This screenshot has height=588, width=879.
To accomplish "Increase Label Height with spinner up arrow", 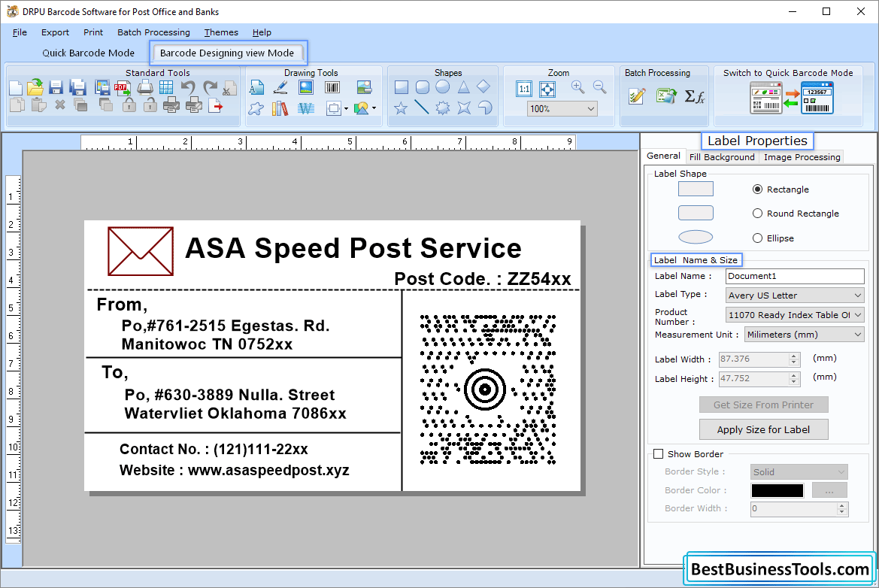I will tap(793, 375).
